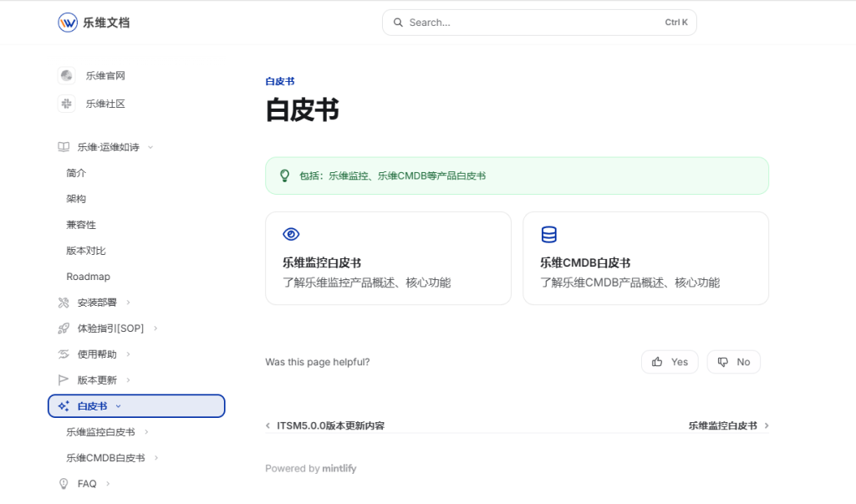Focus the Search... input field
856x504 pixels.
pos(539,23)
